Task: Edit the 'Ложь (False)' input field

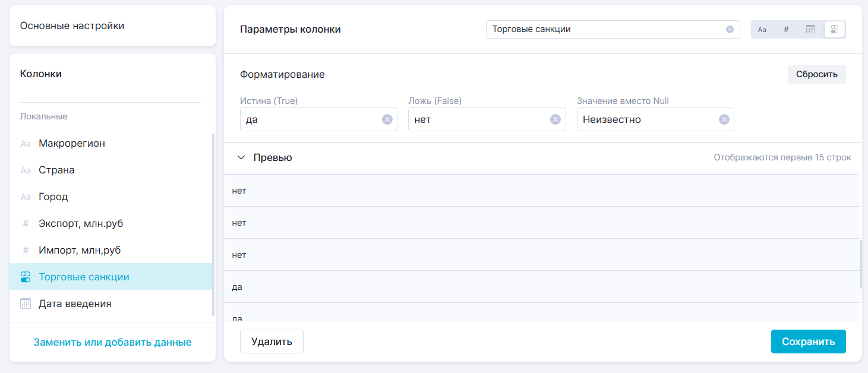Action: (x=478, y=119)
